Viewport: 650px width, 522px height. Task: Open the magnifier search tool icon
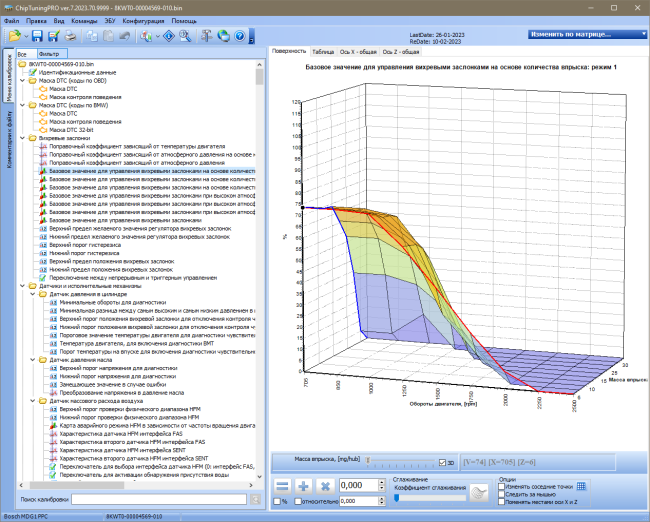click(x=185, y=36)
